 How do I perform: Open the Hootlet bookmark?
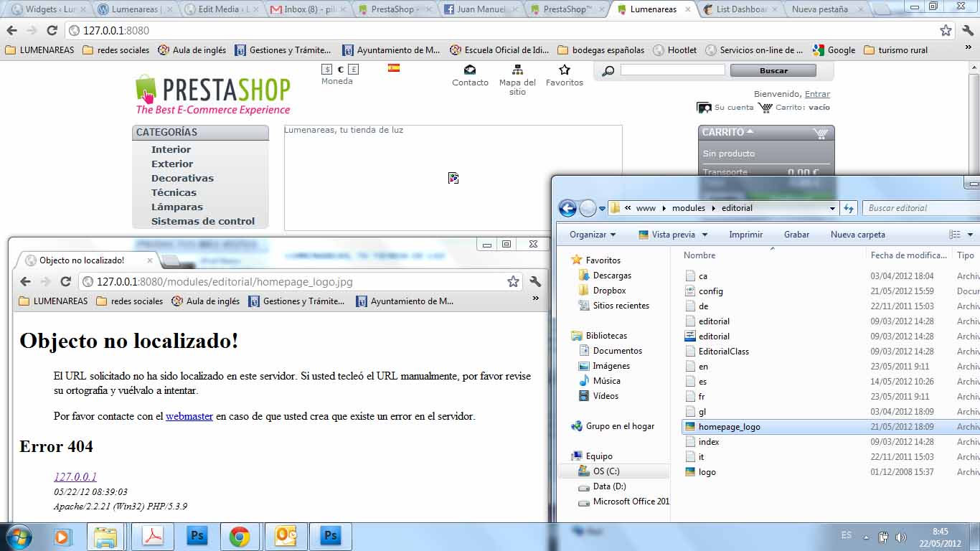coord(675,50)
